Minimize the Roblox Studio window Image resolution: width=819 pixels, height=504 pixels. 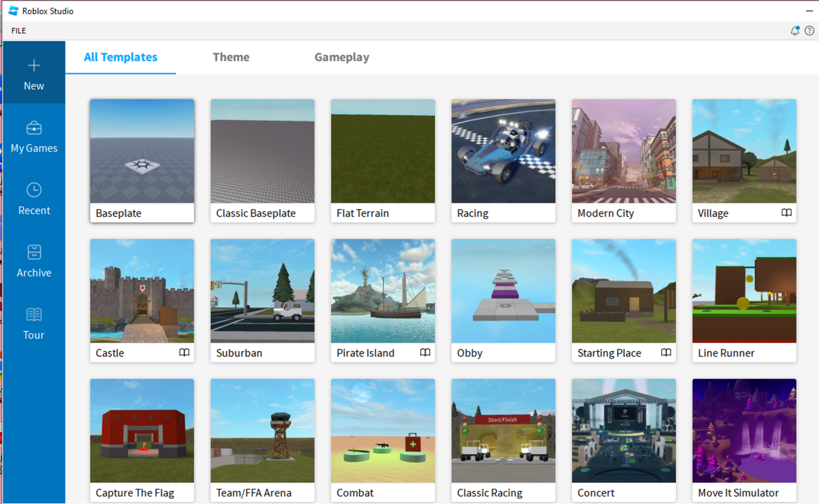point(809,11)
